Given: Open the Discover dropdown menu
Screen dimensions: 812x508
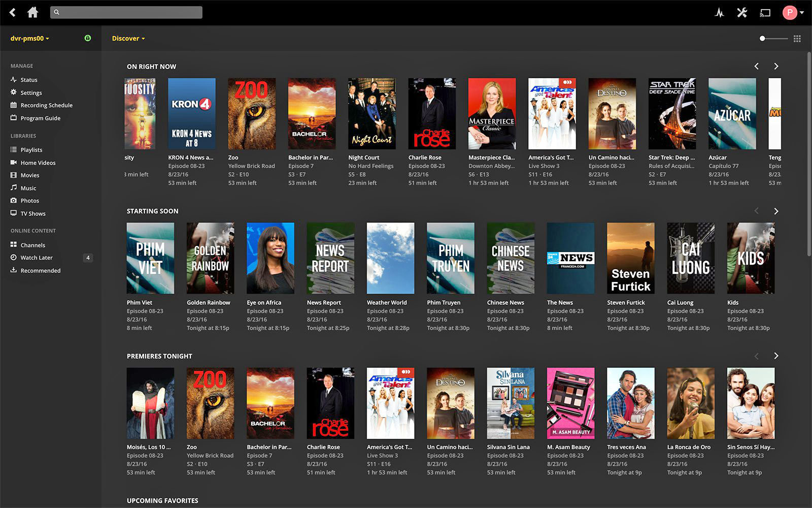Looking at the screenshot, I should tap(128, 39).
